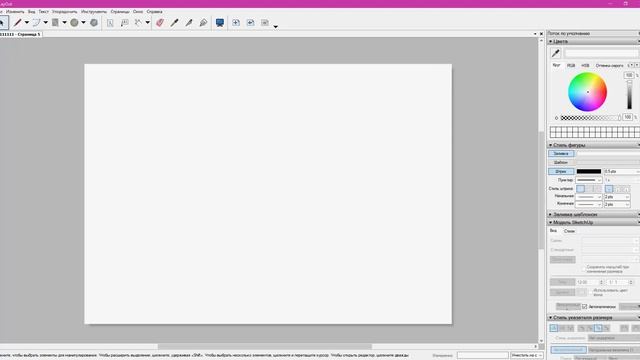The height and width of the screenshot is (360, 640).
Task: Toggle the Заливка fill button
Action: click(561, 153)
